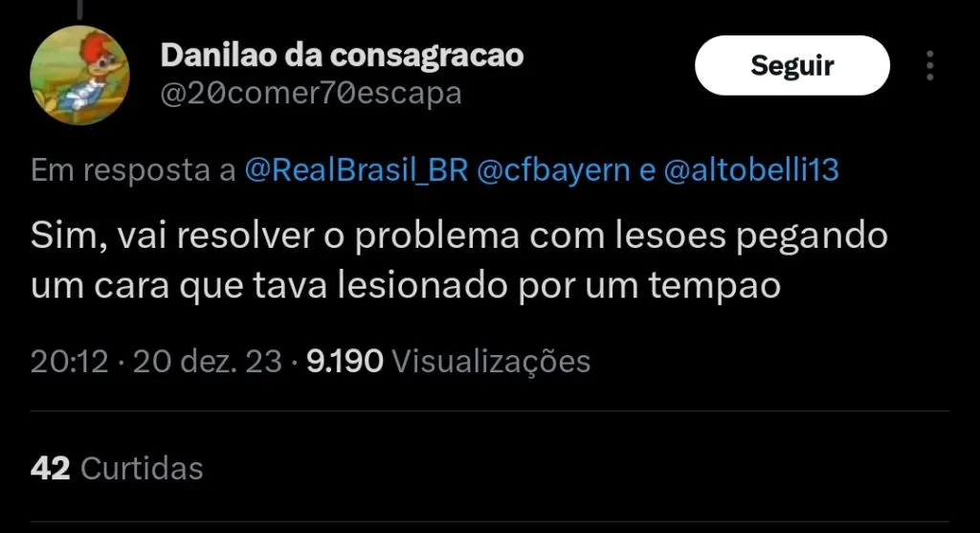The height and width of the screenshot is (533, 980).
Task: Click the 42 likes number
Action: point(50,468)
